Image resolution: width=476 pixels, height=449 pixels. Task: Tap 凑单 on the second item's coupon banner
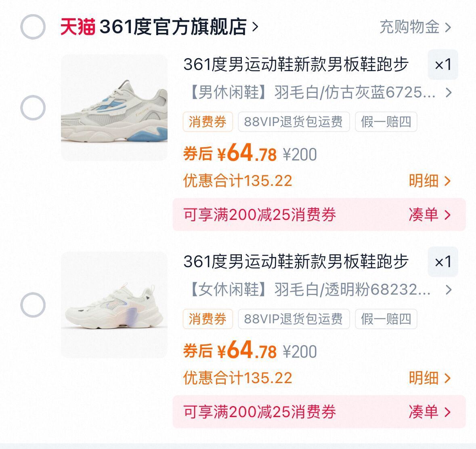coord(429,412)
